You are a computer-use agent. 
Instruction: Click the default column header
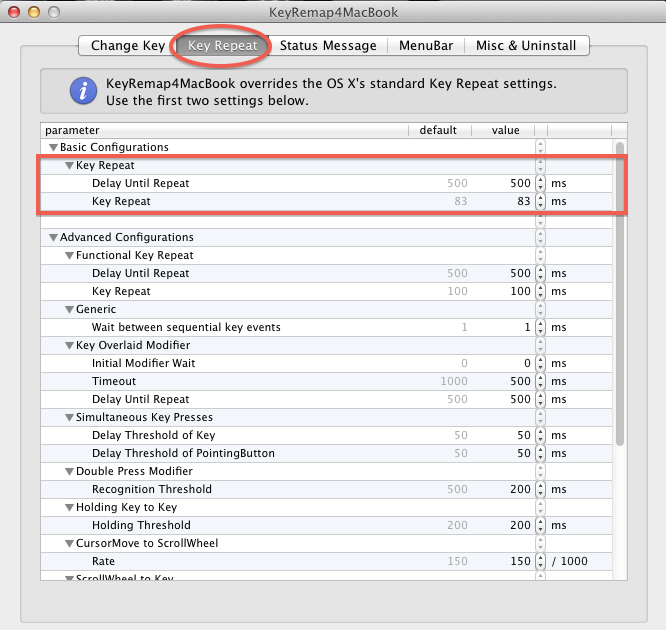coord(440,130)
